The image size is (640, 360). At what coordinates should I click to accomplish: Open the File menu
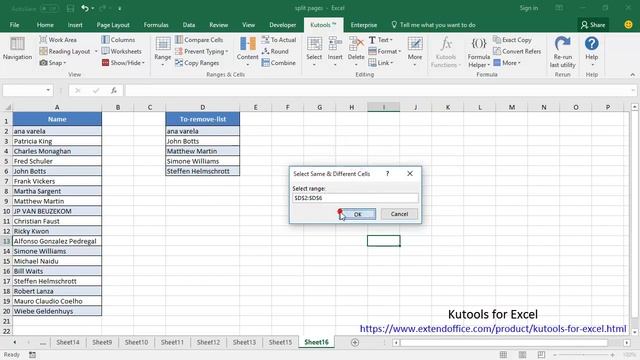tap(14, 25)
